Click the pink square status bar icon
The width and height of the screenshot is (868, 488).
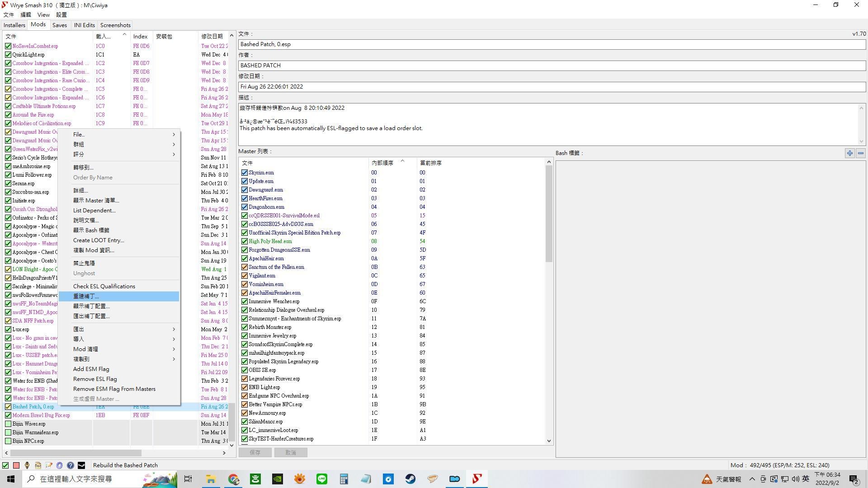(x=16, y=465)
